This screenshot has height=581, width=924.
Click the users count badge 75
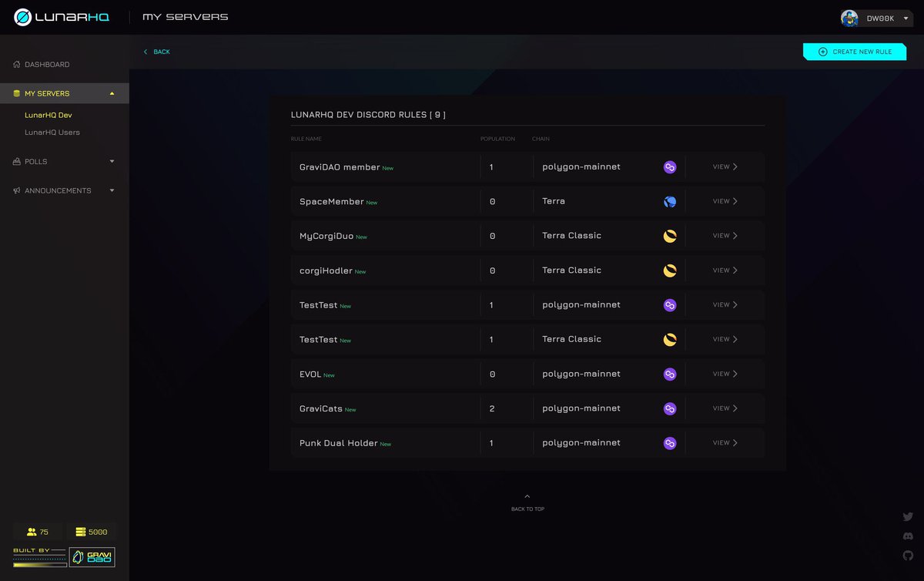pos(38,532)
